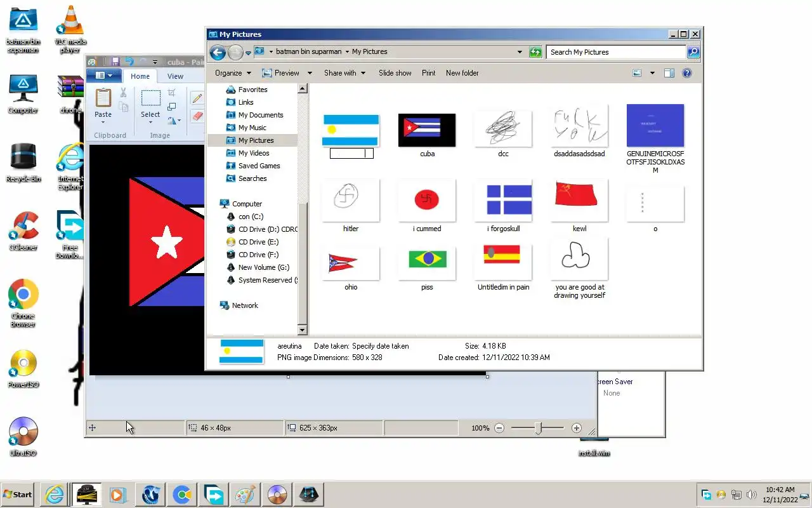Select the Eraser tool in Paint
Screen dimensions: 812x508
click(x=197, y=116)
